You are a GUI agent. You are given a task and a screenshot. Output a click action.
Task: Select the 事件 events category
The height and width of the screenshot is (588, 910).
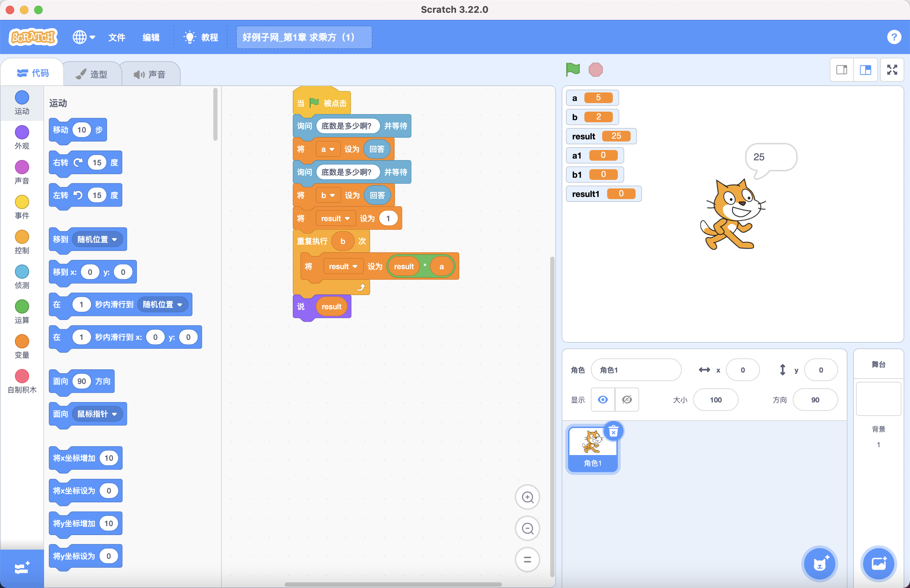pyautogui.click(x=22, y=207)
